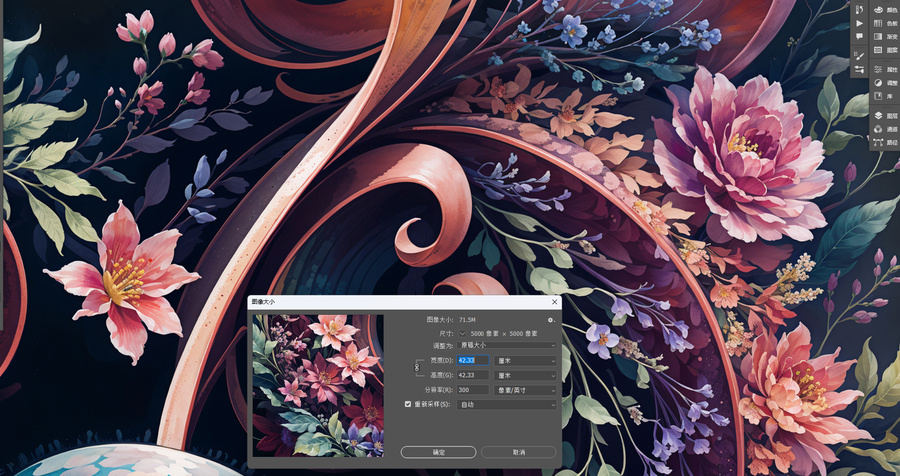Click the 宽度(D) value field

click(x=473, y=361)
